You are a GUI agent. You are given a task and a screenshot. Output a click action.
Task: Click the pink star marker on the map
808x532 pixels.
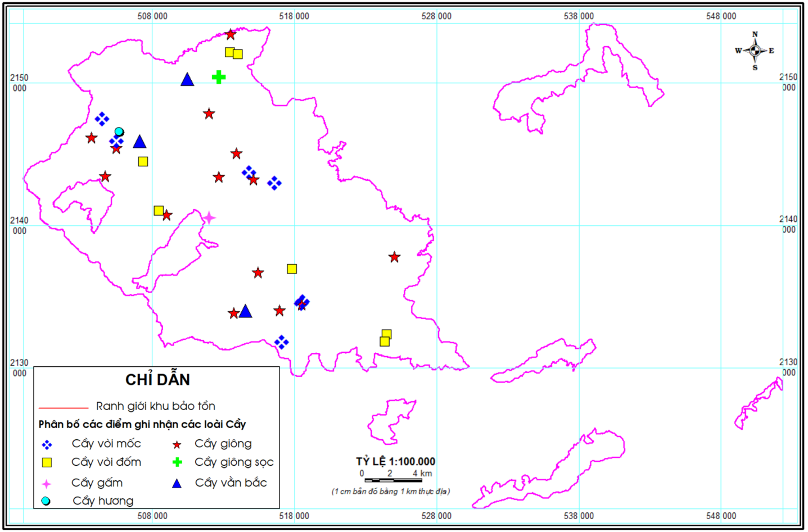(x=209, y=217)
